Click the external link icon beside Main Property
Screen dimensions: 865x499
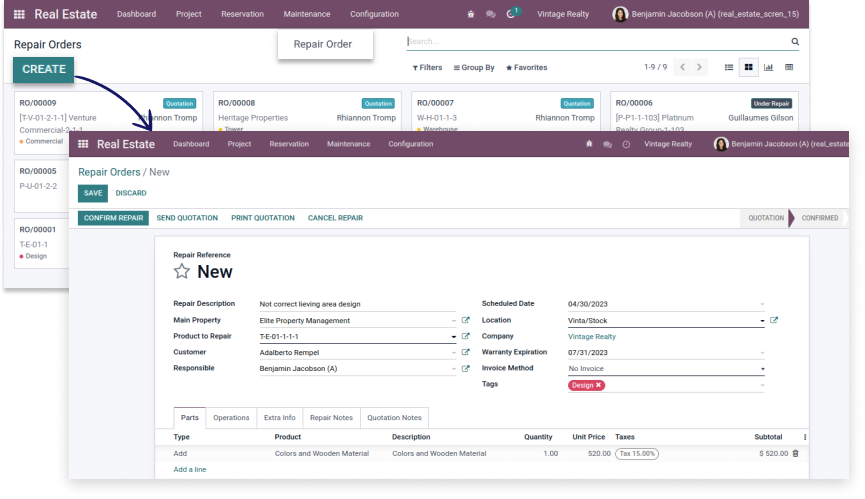pyautogui.click(x=465, y=321)
